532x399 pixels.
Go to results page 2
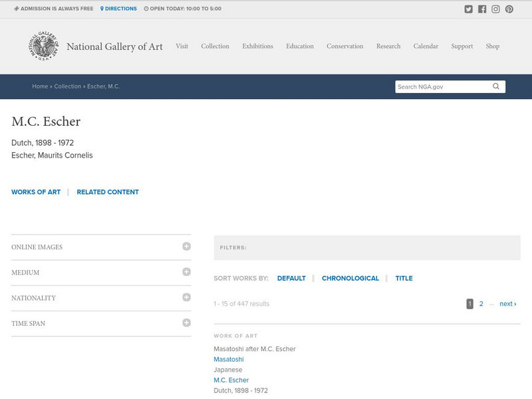coord(481,304)
